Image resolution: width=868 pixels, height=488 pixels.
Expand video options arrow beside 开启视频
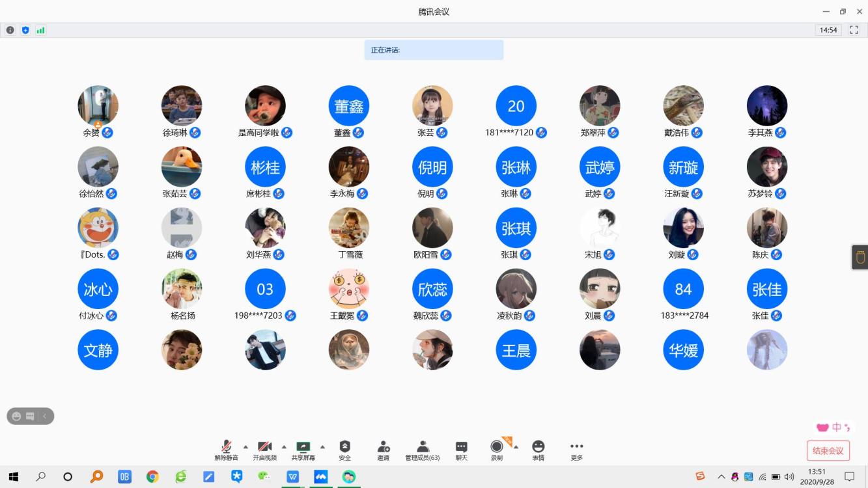point(284,446)
